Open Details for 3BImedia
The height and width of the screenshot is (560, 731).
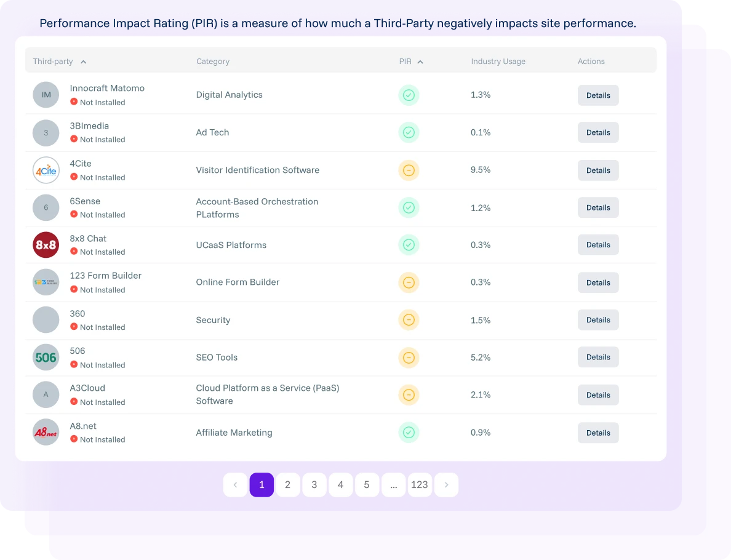pyautogui.click(x=598, y=132)
